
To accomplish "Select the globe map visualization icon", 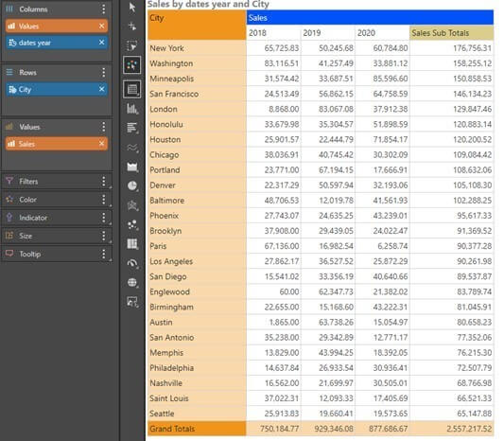I will pyautogui.click(x=132, y=282).
